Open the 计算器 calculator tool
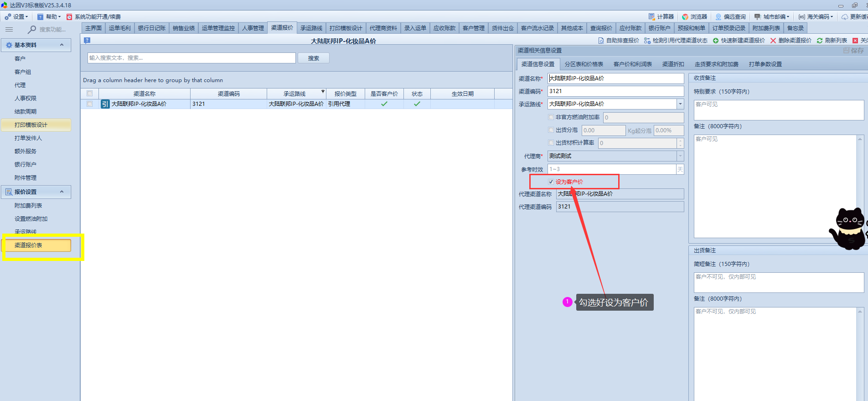Viewport: 868px width, 401px height. click(x=652, y=16)
